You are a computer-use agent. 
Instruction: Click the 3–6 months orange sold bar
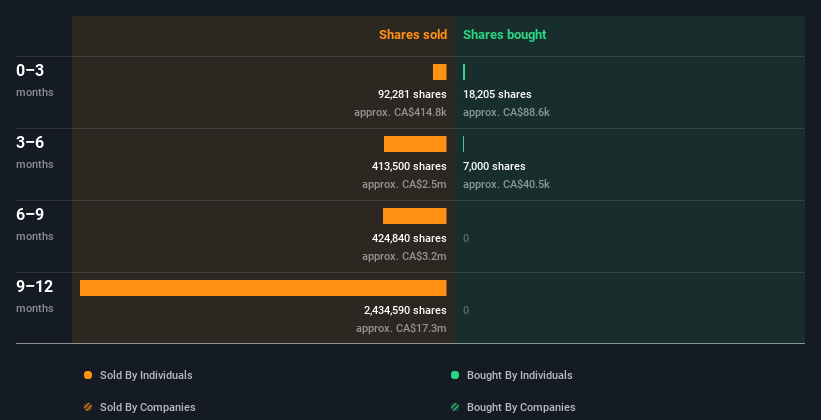(415, 144)
